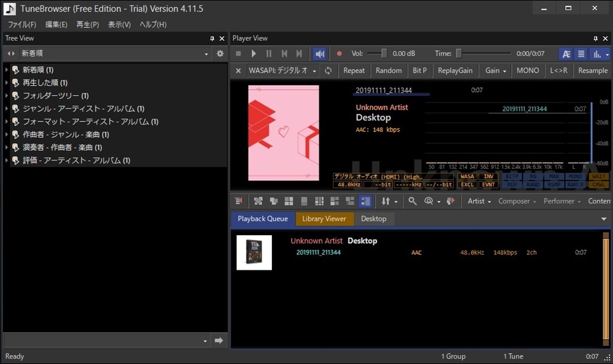The image size is (613, 364).
Task: Click the red arrow export icon
Action: [x=450, y=201]
